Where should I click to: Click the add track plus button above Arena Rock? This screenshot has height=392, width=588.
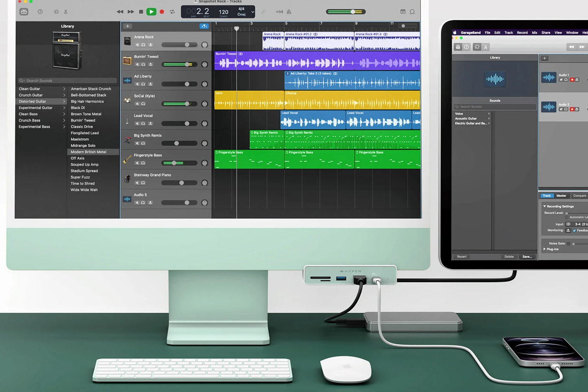128,26
